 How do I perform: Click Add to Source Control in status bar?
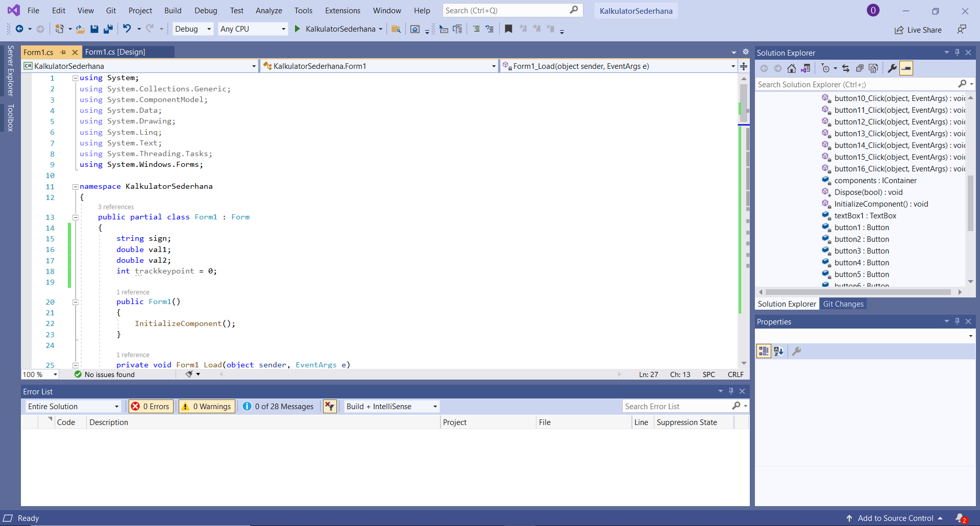[895, 518]
